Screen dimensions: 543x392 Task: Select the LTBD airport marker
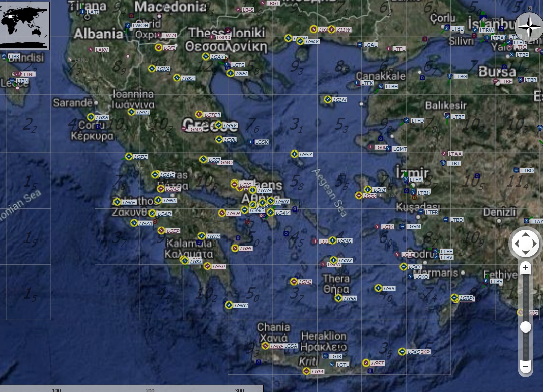pos(446,219)
